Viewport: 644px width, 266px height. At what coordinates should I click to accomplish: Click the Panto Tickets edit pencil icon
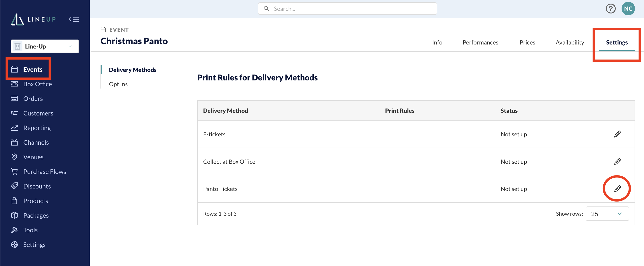pos(617,189)
